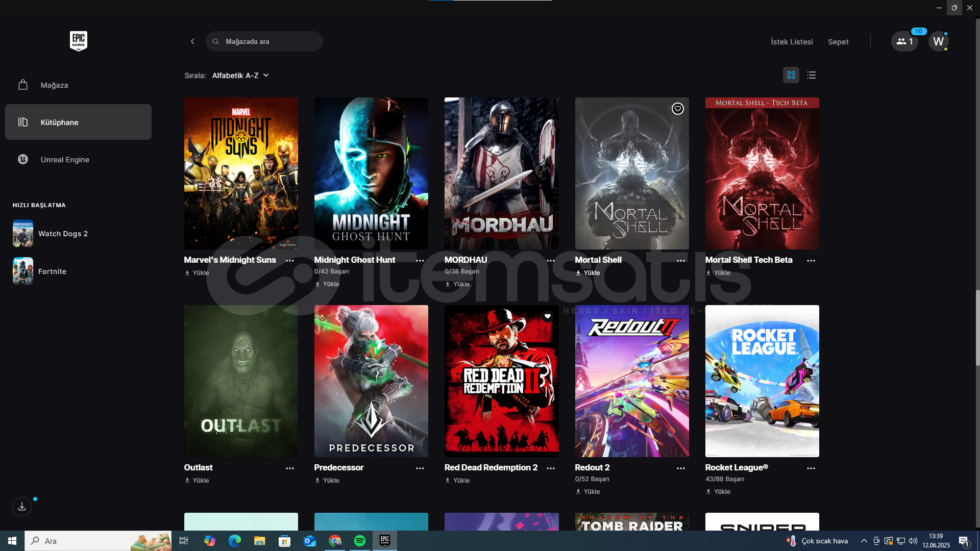Image resolution: width=980 pixels, height=551 pixels.
Task: Switch to list view
Action: [x=812, y=75]
